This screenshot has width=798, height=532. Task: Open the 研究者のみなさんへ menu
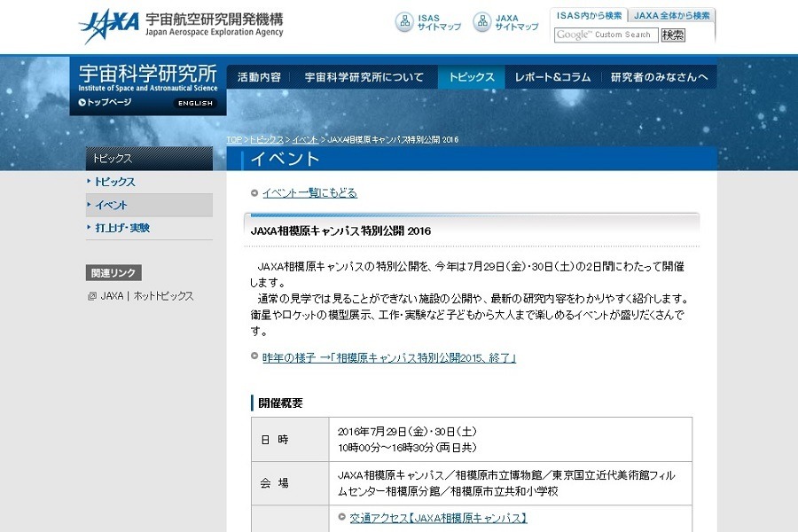[659, 77]
